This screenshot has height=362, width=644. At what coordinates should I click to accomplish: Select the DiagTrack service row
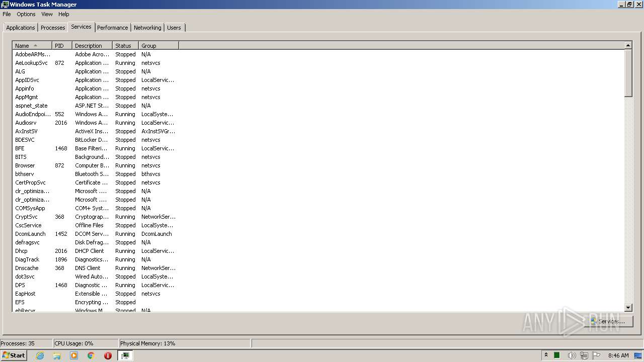tap(96, 259)
